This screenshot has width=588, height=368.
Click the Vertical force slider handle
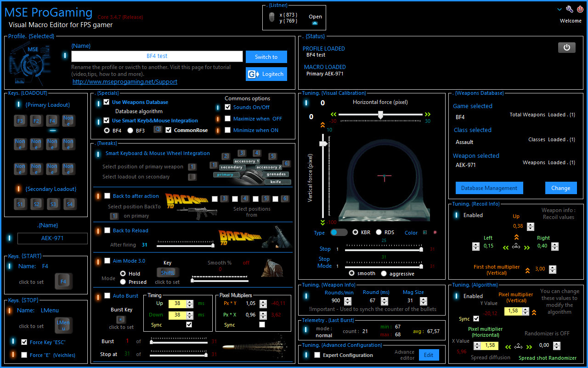click(323, 144)
